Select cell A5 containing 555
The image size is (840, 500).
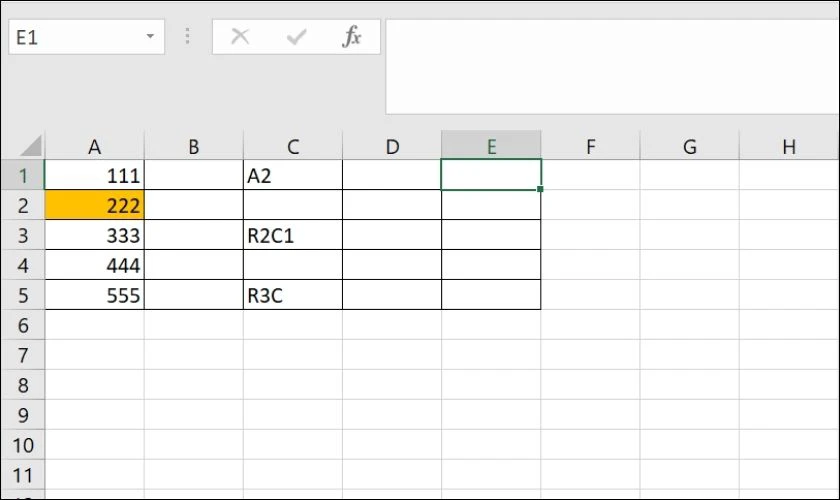point(94,295)
